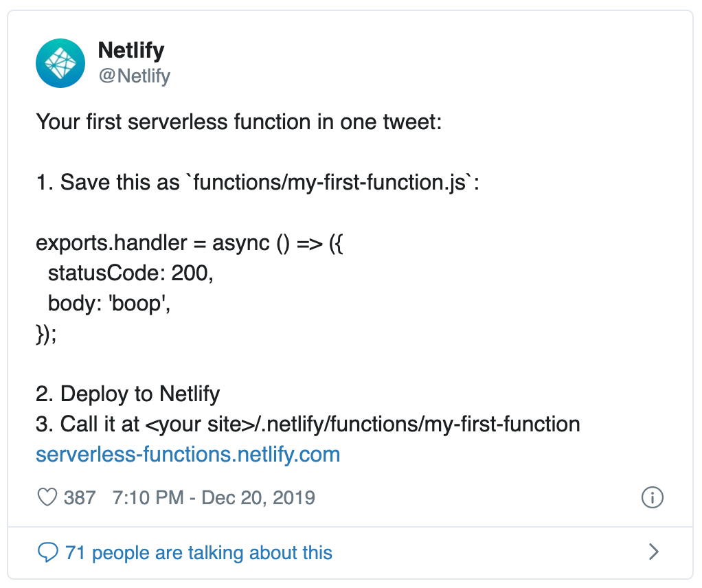Open serverless-functions.netlify.com link
The width and height of the screenshot is (702, 588).
pos(188,454)
